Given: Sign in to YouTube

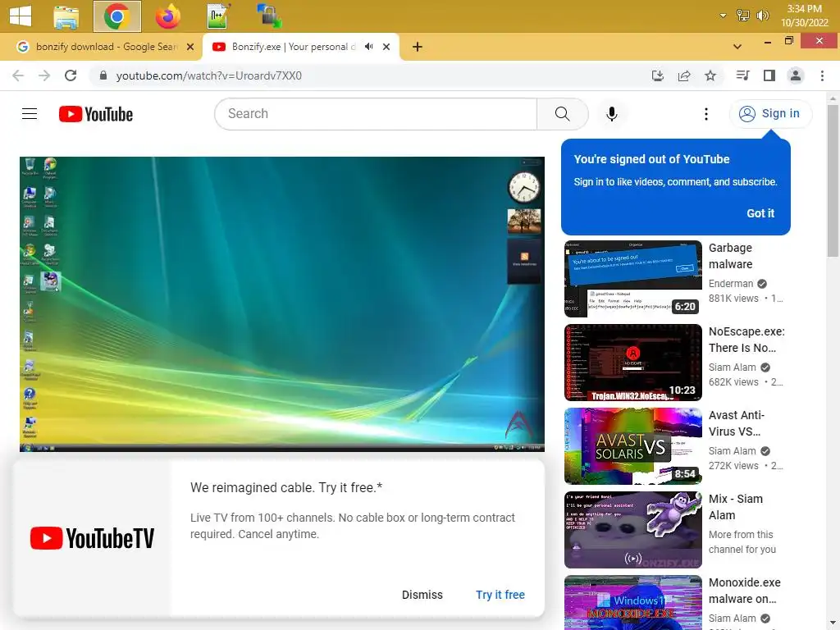Looking at the screenshot, I should coord(770,113).
